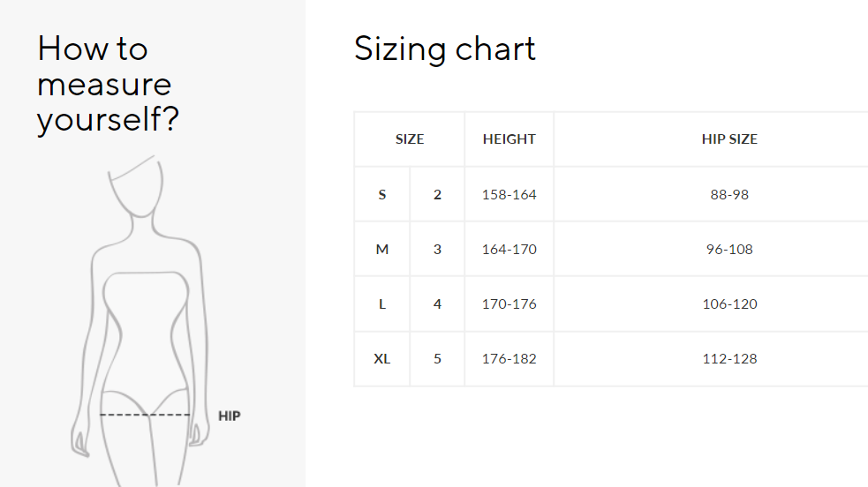Select the L size cell
This screenshot has width=868, height=487.
[381, 303]
